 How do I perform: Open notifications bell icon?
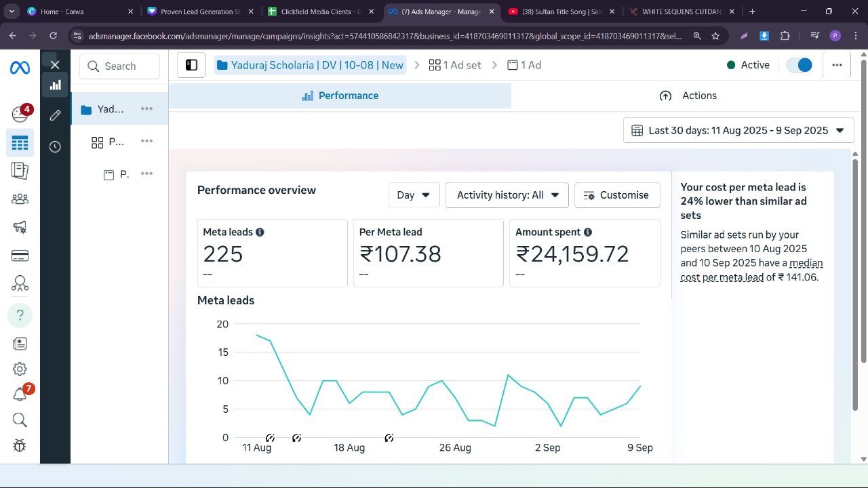pyautogui.click(x=20, y=394)
